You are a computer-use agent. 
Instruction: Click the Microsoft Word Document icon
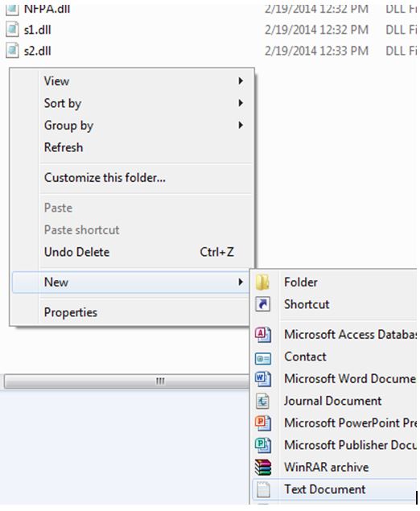[262, 379]
